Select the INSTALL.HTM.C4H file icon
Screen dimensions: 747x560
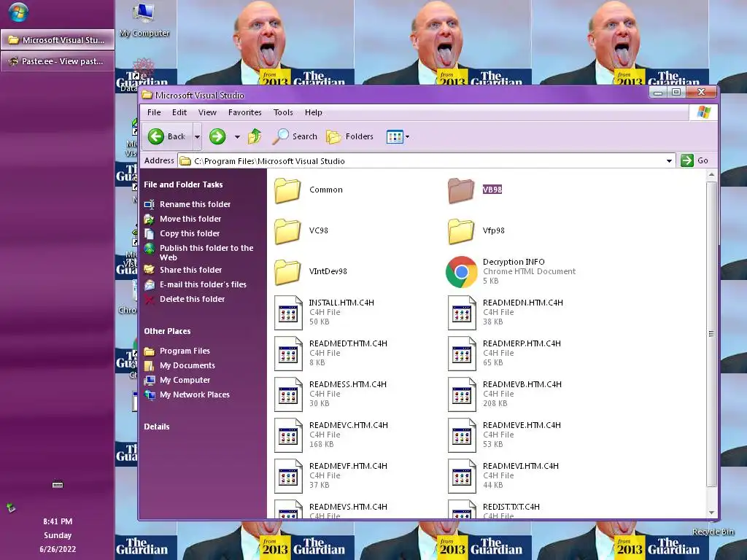coord(288,313)
